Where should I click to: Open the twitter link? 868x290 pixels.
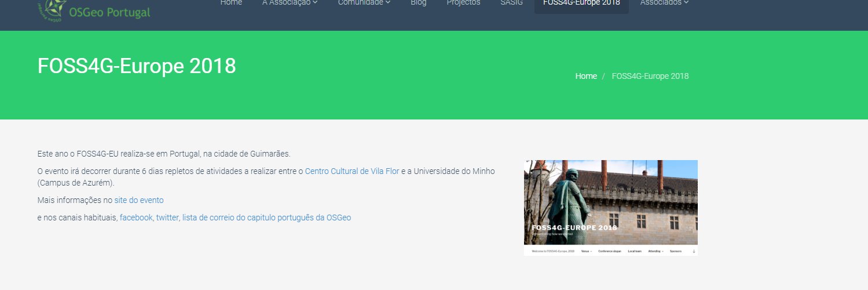[167, 217]
